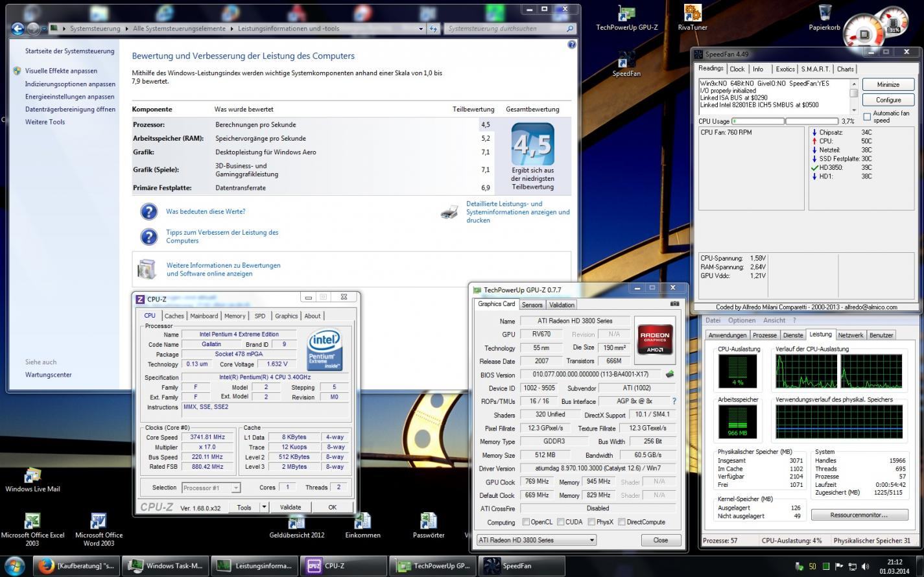The height and width of the screenshot is (577, 924).
Task: Click GPU-Z screenshot camera icon
Action: point(674,303)
